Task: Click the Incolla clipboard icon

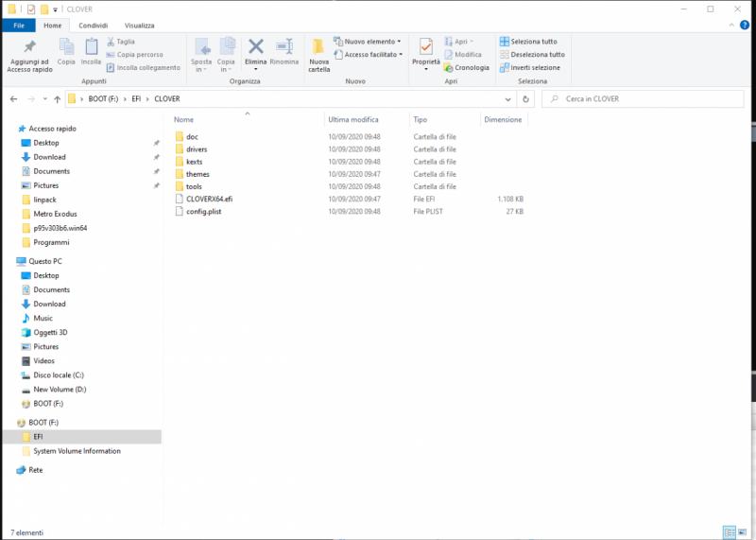Action: (91, 51)
